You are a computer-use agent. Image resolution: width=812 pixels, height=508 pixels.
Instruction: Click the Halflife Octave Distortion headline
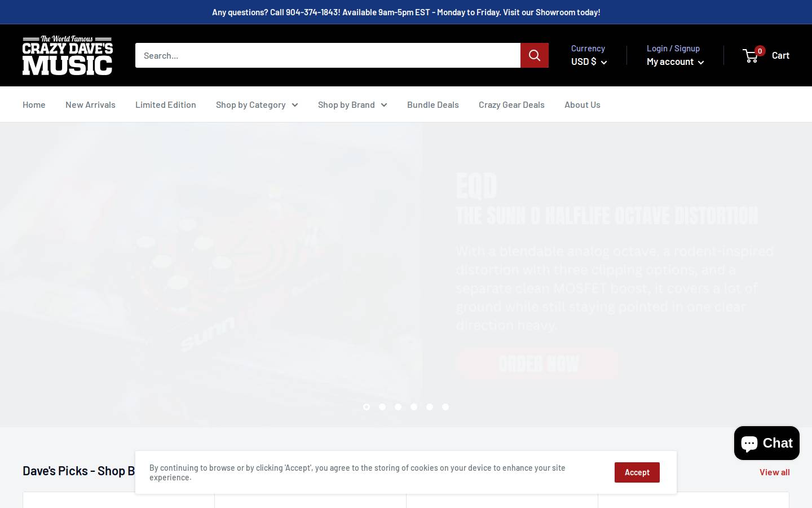[x=607, y=216]
